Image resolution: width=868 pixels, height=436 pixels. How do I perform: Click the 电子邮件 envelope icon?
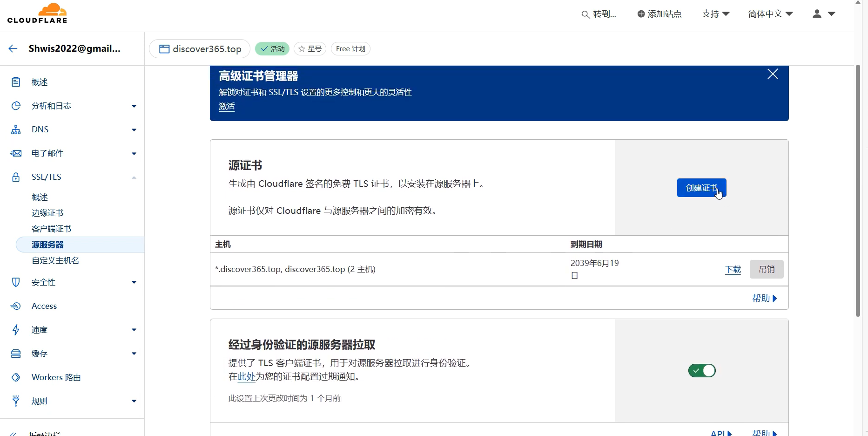point(16,153)
